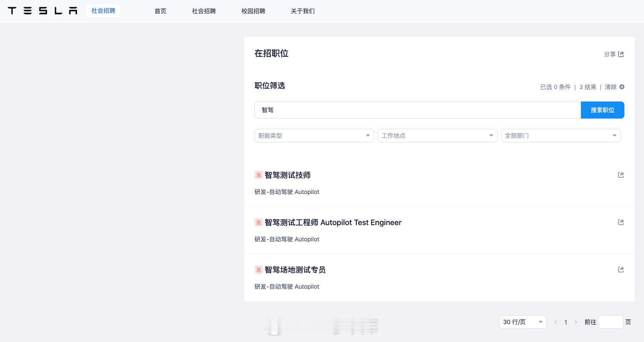The width and height of the screenshot is (644, 342).
Task: Click 清除 to clear filters
Action: 611,87
